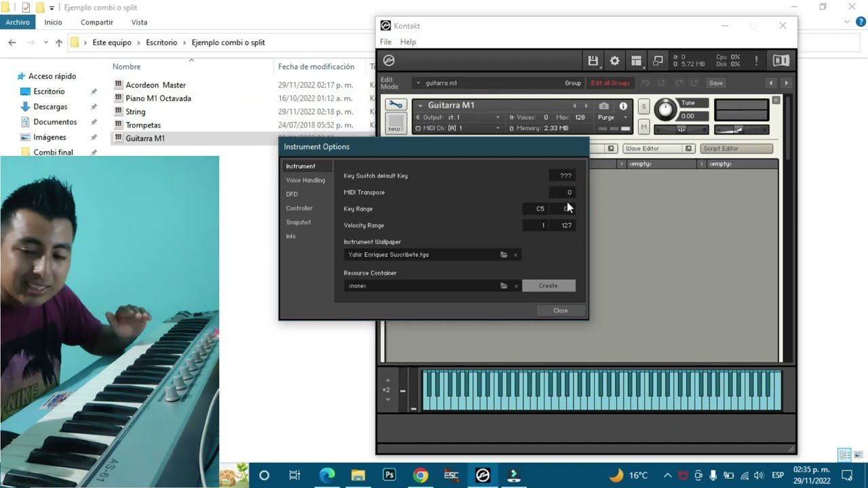Click the previous instrument arrow in Edit Mode bar
Viewport: 868px width, 488px height.
(771, 83)
